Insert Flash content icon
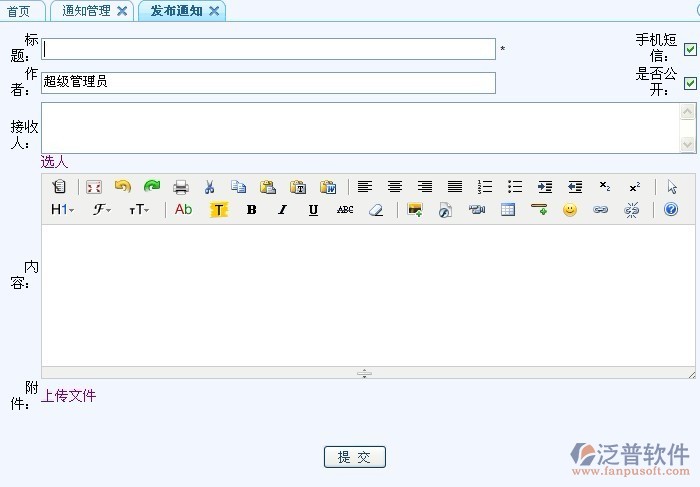 click(x=445, y=210)
